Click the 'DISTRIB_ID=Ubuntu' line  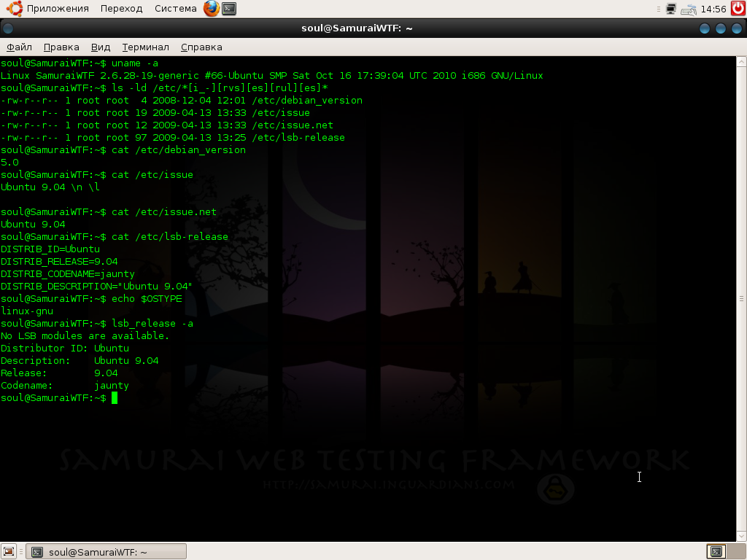pos(50,249)
